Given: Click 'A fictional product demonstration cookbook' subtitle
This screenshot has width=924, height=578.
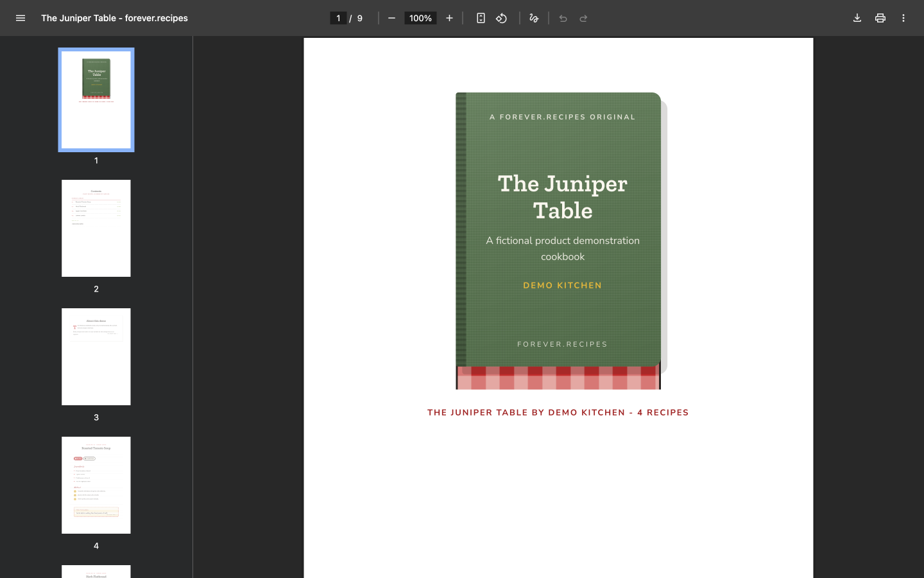Looking at the screenshot, I should 563,249.
